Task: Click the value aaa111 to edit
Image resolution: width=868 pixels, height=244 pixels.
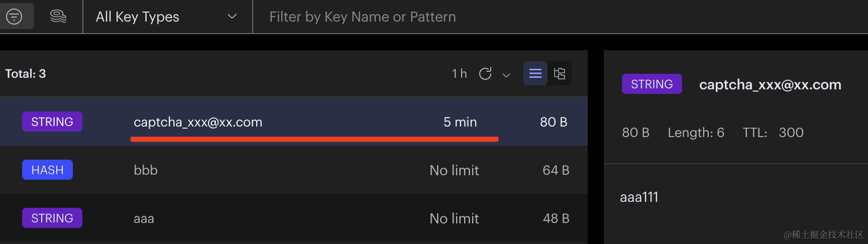Action: point(639,197)
